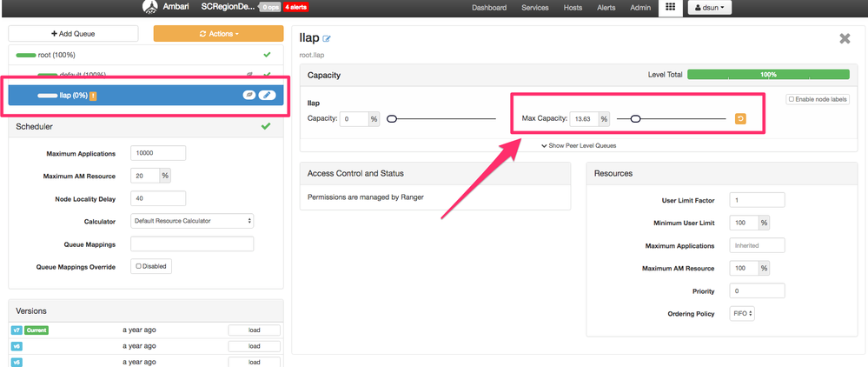The width and height of the screenshot is (868, 367).
Task: Expand Show Peer Level Queues
Action: (x=579, y=146)
